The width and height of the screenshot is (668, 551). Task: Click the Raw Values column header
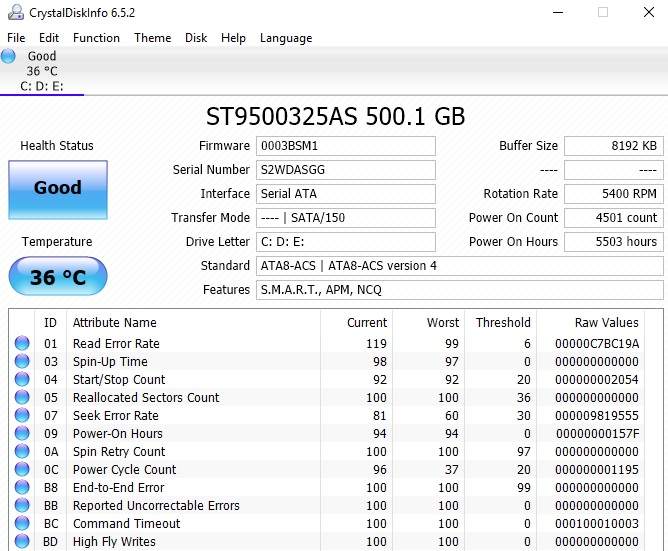click(x=606, y=323)
